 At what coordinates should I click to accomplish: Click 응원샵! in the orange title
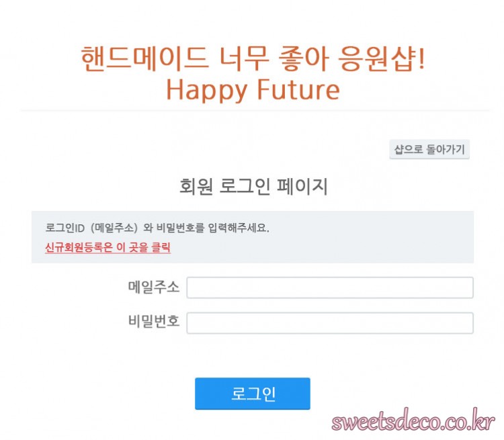[382, 58]
